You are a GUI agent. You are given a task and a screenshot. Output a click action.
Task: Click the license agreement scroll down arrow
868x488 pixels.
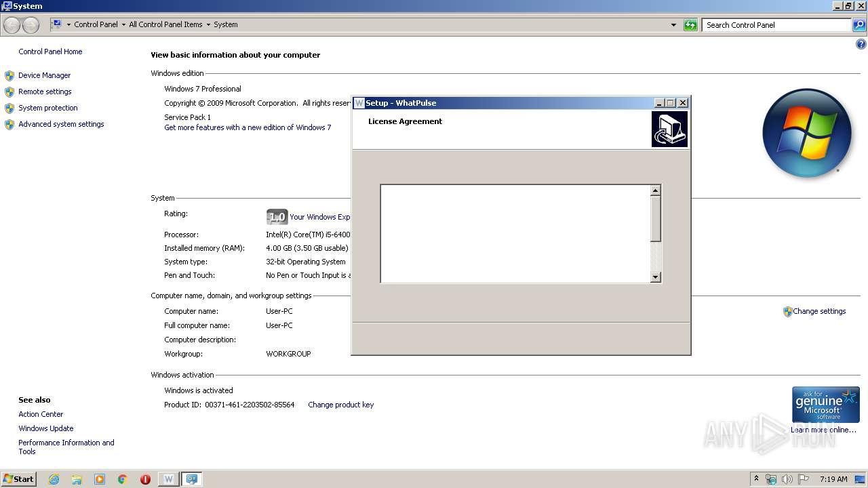[x=655, y=277]
